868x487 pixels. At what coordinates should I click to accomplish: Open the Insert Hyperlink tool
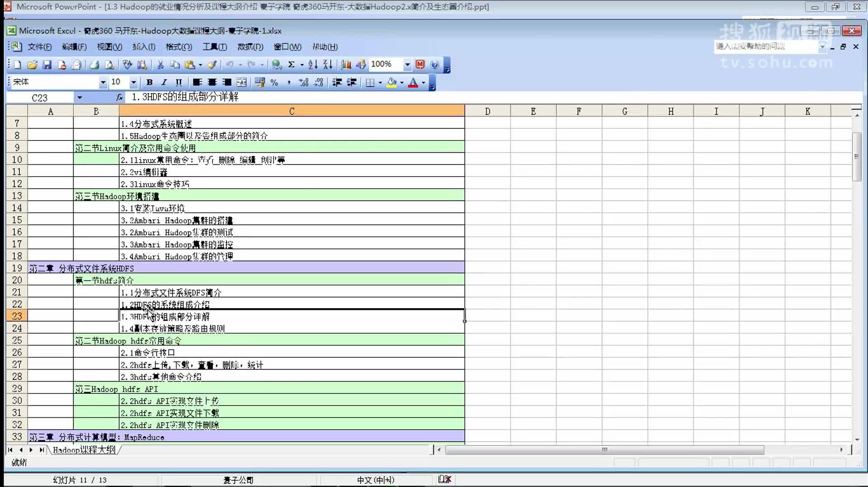[x=276, y=65]
